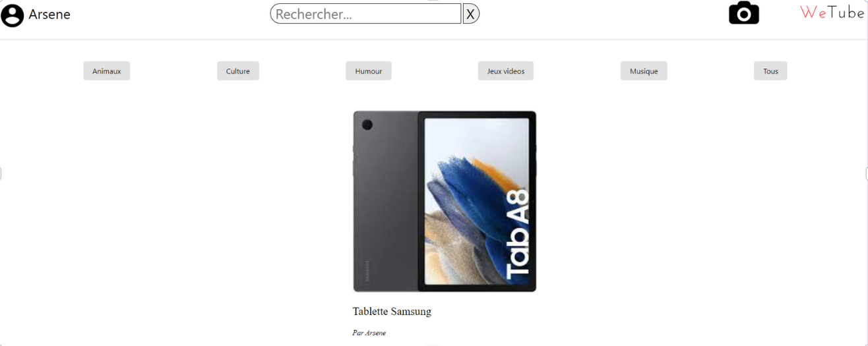Viewport: 868px width, 346px height.
Task: Focus the Rechercher search field
Action: click(365, 14)
